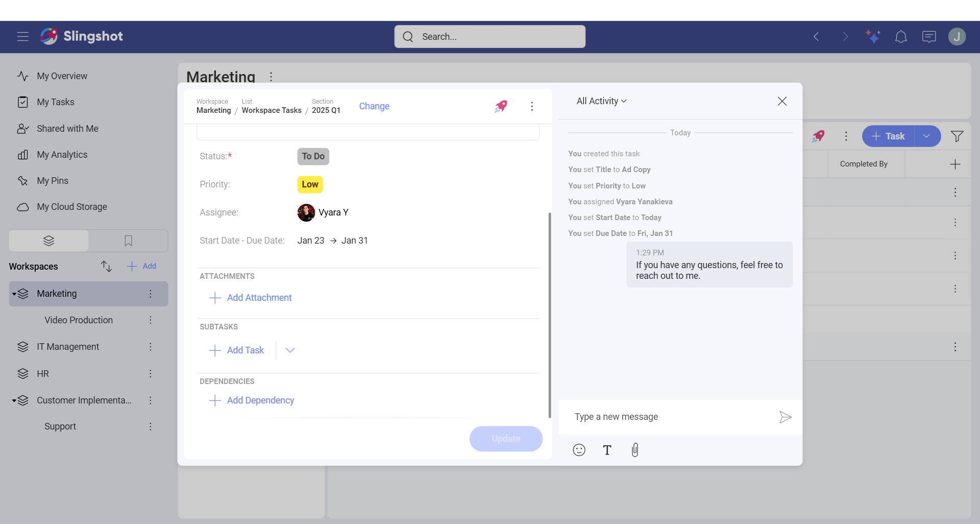
Task: Add a new workspace
Action: 142,266
